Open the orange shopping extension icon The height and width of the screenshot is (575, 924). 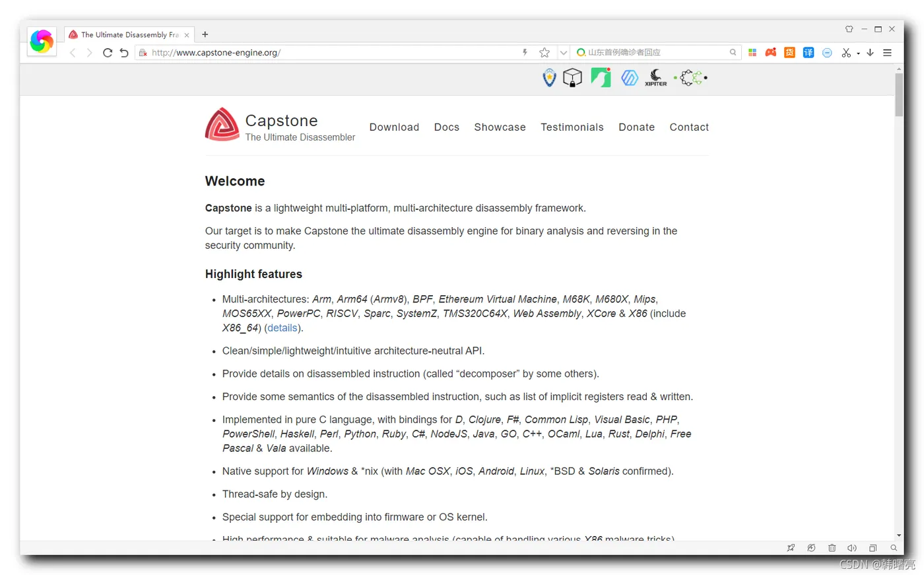[789, 52]
